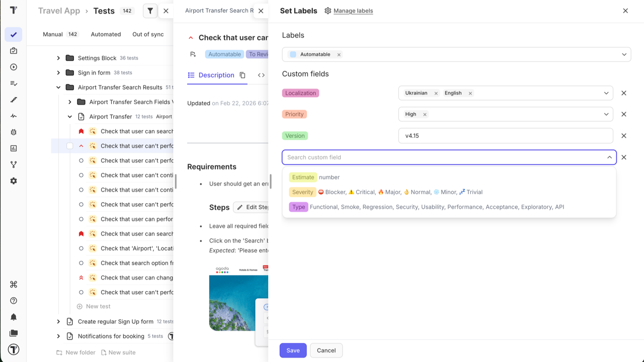Save the label changes
Image resolution: width=644 pixels, height=362 pixels.
point(293,350)
